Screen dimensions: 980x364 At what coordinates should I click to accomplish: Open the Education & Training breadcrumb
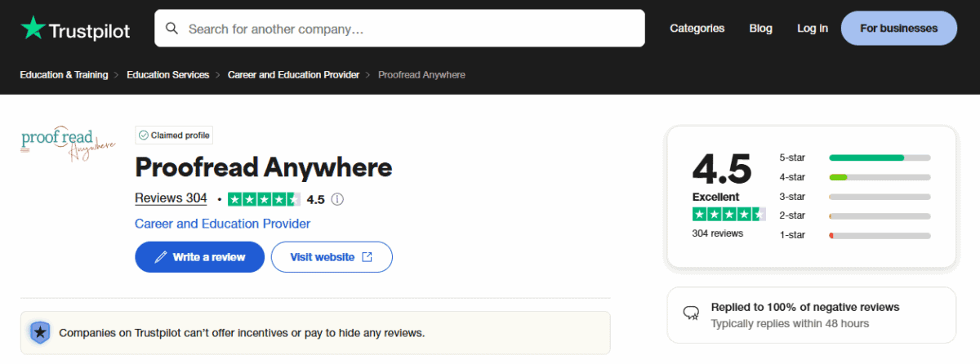point(64,75)
